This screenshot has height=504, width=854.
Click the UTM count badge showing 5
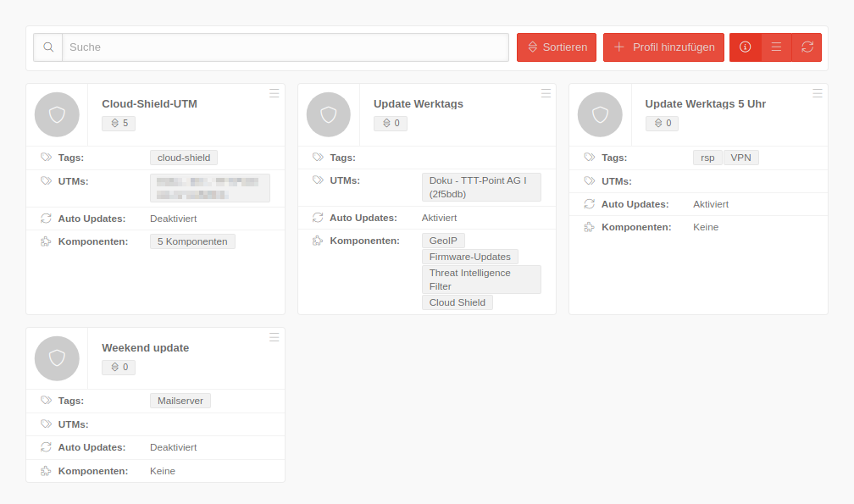click(x=118, y=123)
